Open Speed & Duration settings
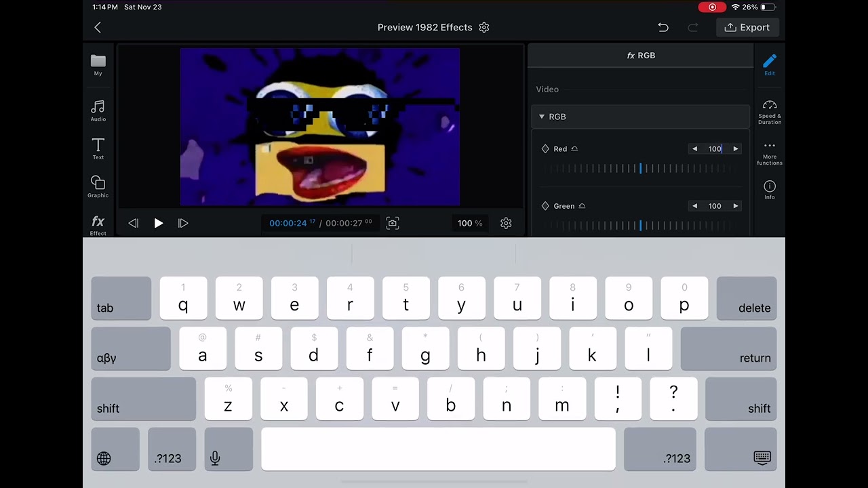The width and height of the screenshot is (868, 488). 770,113
